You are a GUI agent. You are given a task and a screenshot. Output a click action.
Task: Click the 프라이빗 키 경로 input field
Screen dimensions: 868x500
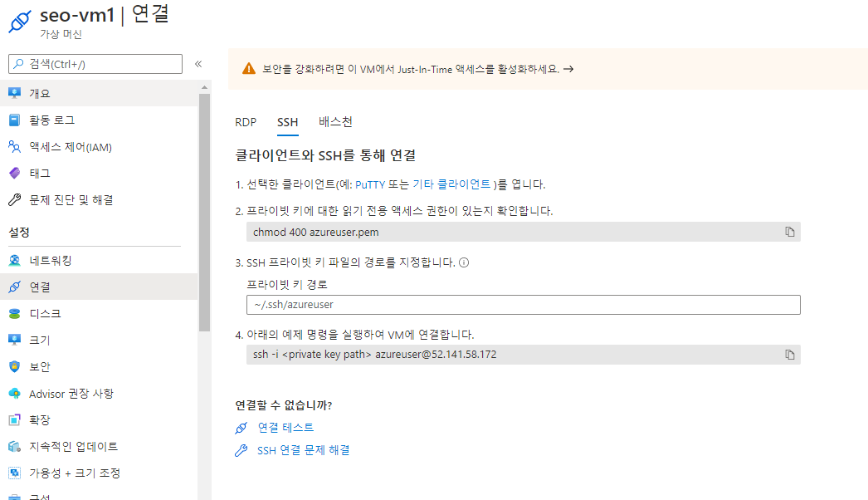click(x=523, y=305)
